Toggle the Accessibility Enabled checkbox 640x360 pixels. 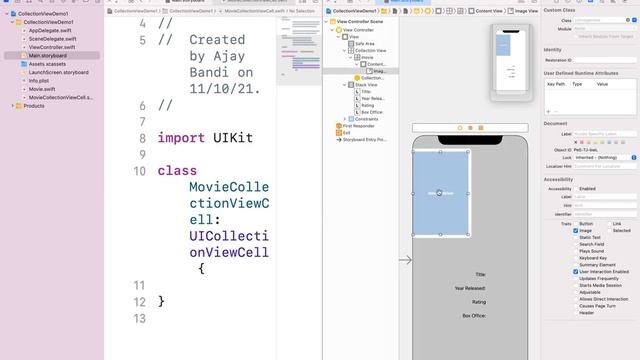(576, 189)
